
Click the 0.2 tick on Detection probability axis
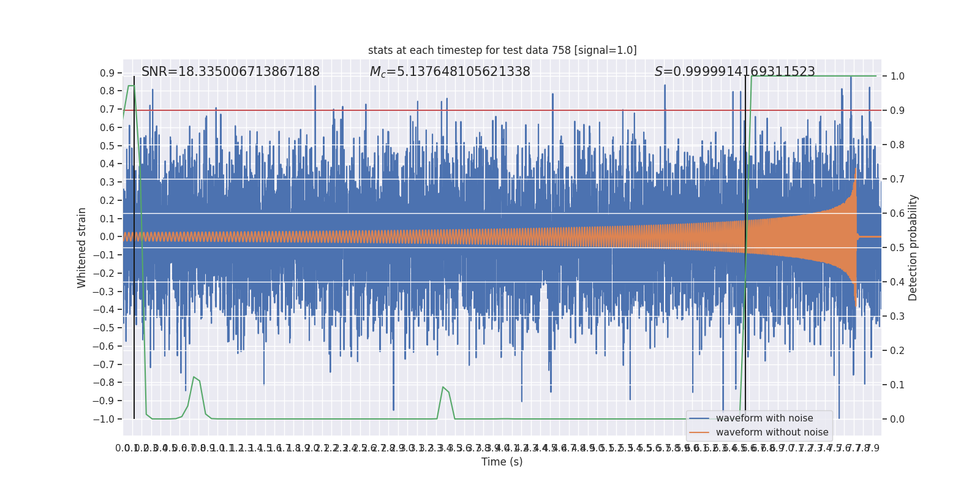click(897, 350)
